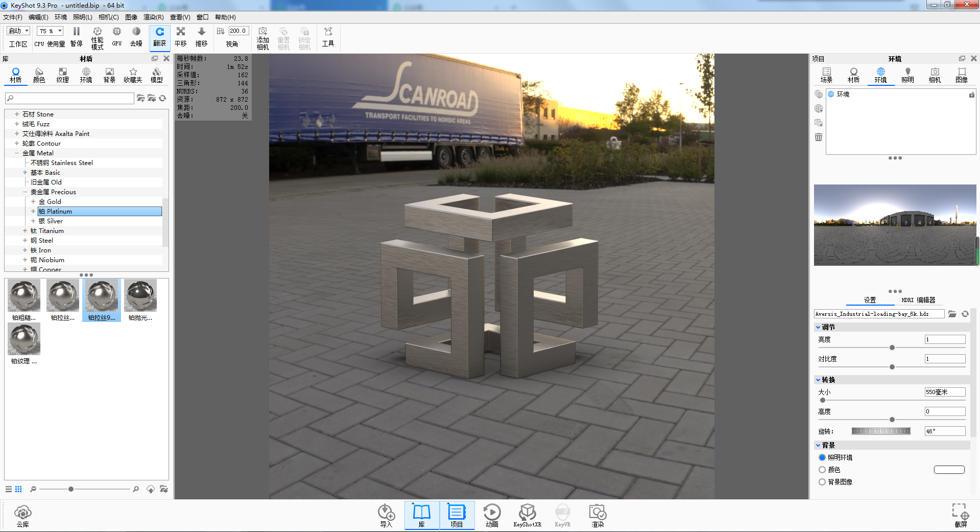Screen dimensions: 980x532
Task: Adjust the Brightness slider
Action: [x=892, y=348]
